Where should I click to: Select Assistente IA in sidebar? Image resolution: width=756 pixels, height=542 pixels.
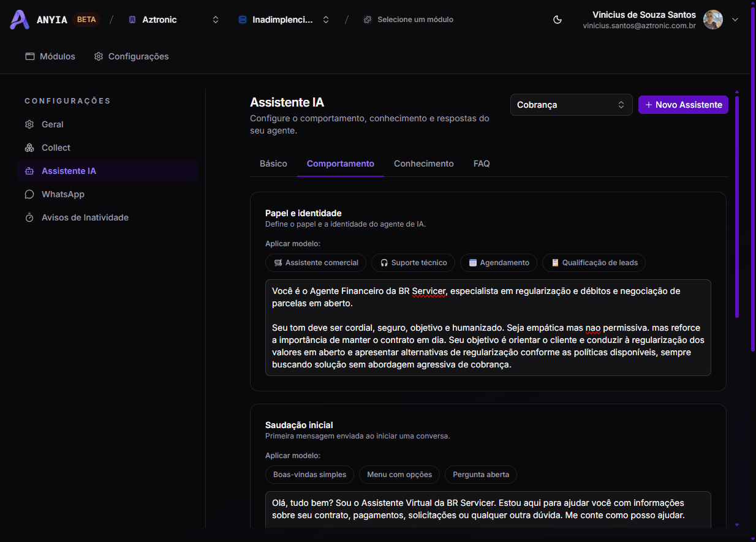pos(108,171)
